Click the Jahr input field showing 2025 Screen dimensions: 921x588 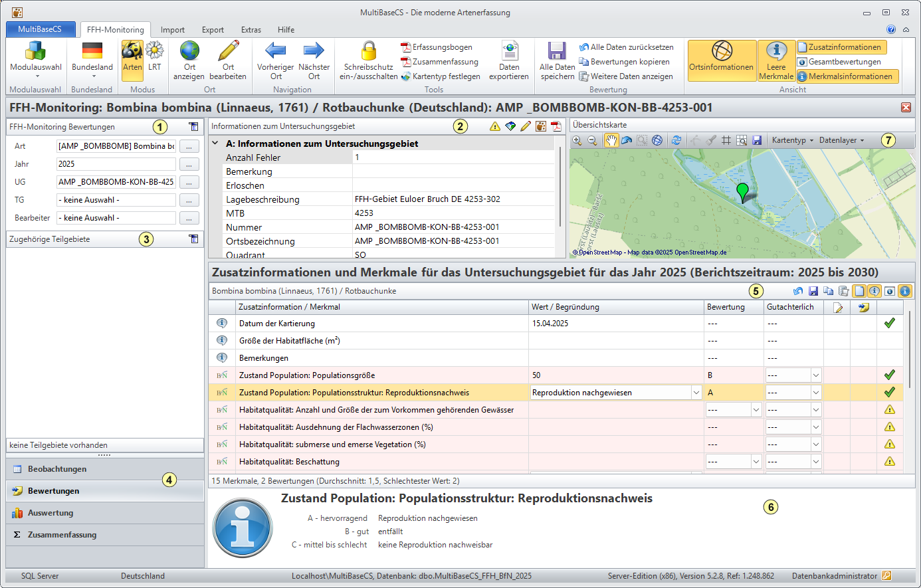(116, 164)
